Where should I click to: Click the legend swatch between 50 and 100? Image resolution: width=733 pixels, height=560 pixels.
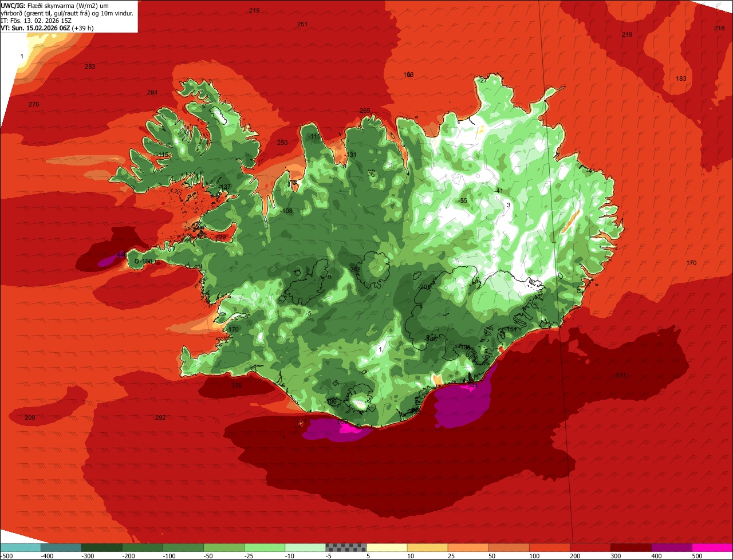508,547
